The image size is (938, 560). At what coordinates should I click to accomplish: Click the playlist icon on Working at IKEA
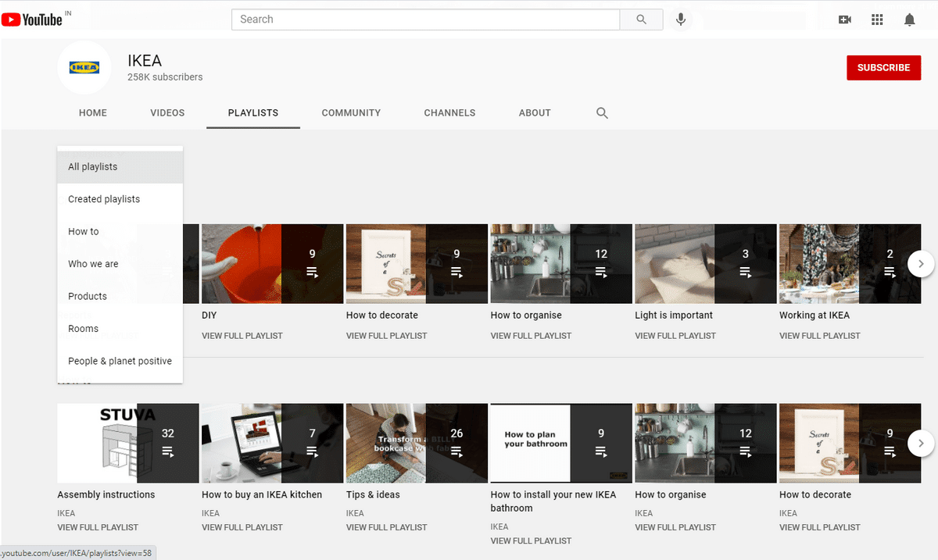[890, 272]
